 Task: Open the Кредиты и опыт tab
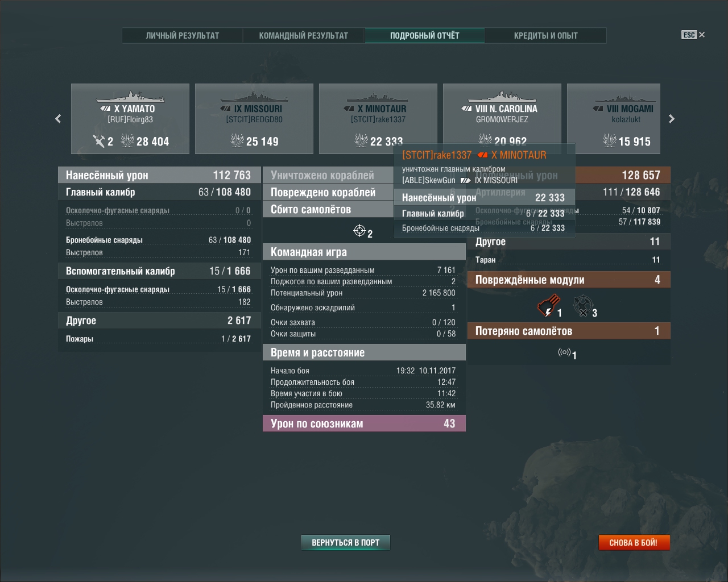coord(546,35)
